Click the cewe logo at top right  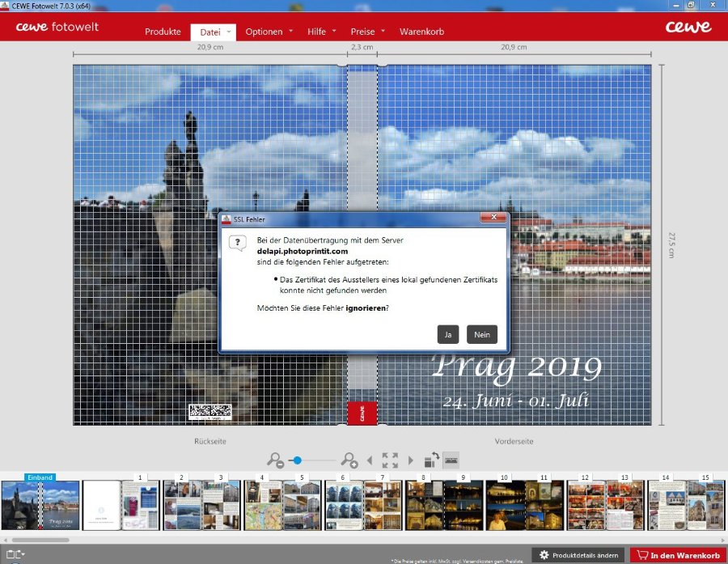pos(688,27)
